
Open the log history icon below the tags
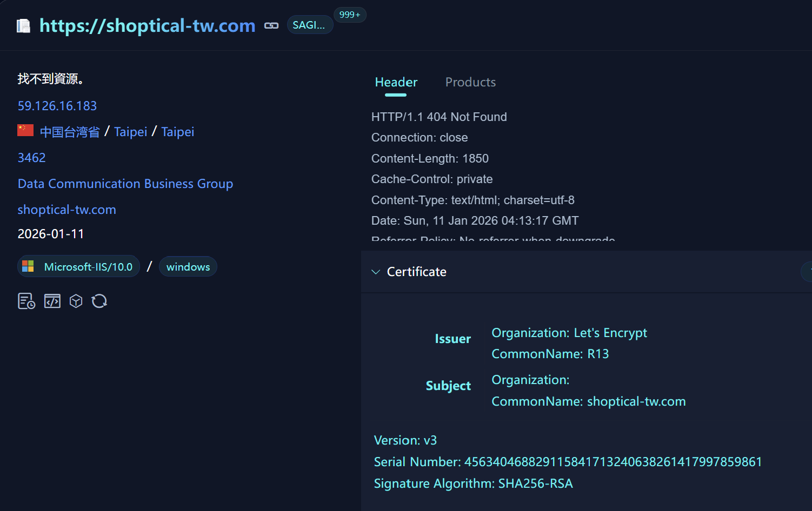(26, 301)
